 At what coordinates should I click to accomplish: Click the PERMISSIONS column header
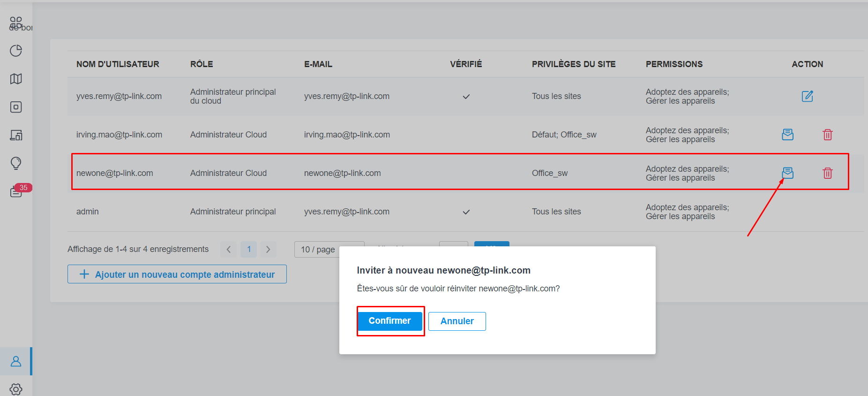click(x=674, y=64)
